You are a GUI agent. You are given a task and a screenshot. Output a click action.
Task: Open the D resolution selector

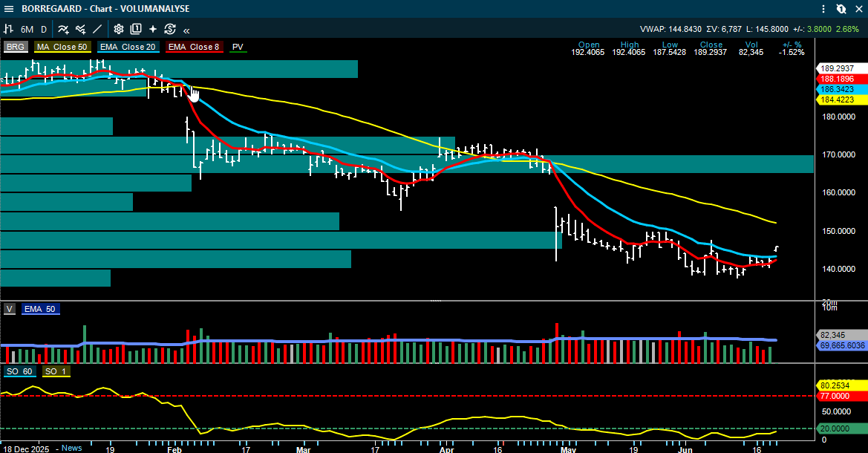coord(44,30)
